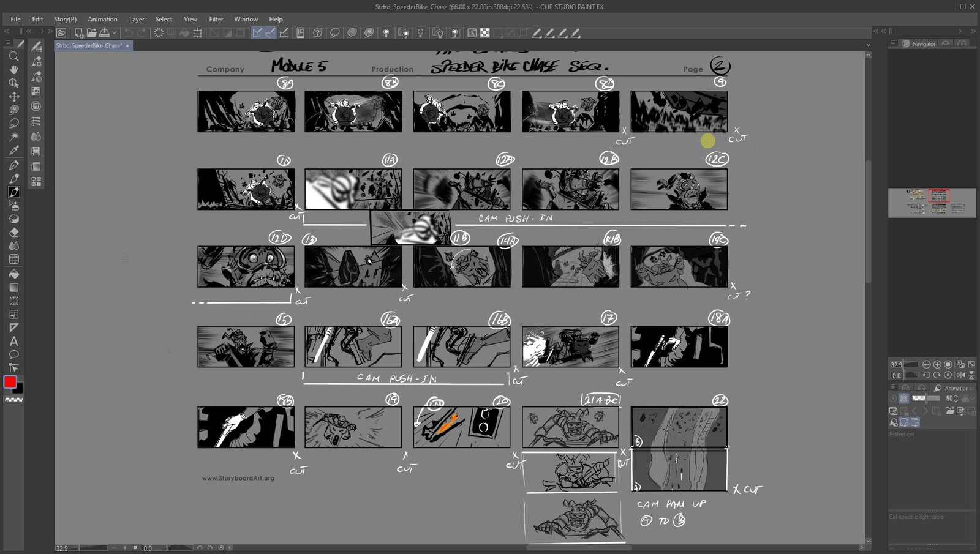The image size is (980, 554).
Task: Select the Eyedropper tool
Action: coord(13,151)
